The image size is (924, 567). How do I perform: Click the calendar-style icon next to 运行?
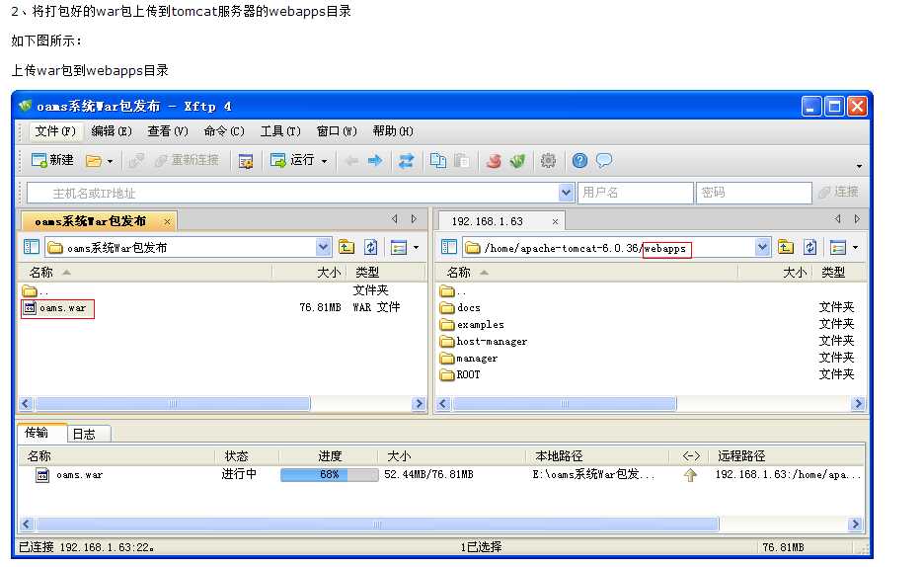(246, 160)
